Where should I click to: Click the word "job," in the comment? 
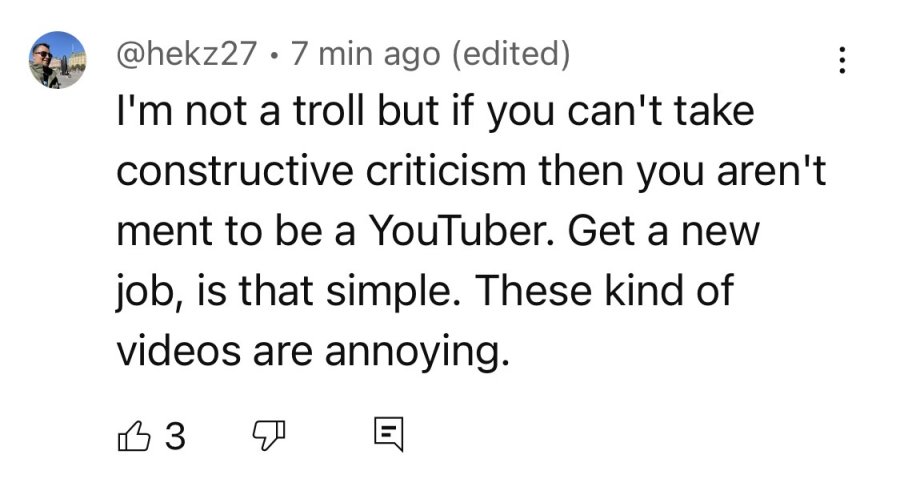(150, 292)
